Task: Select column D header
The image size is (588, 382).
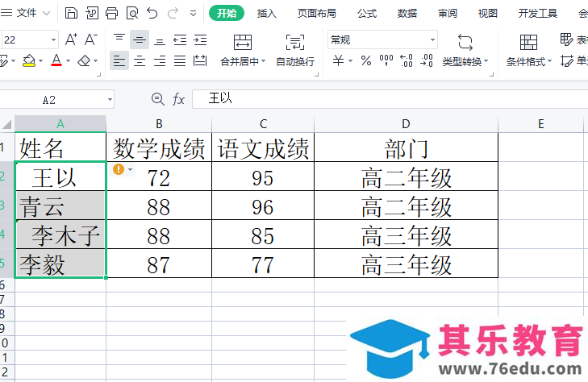Action: (407, 124)
